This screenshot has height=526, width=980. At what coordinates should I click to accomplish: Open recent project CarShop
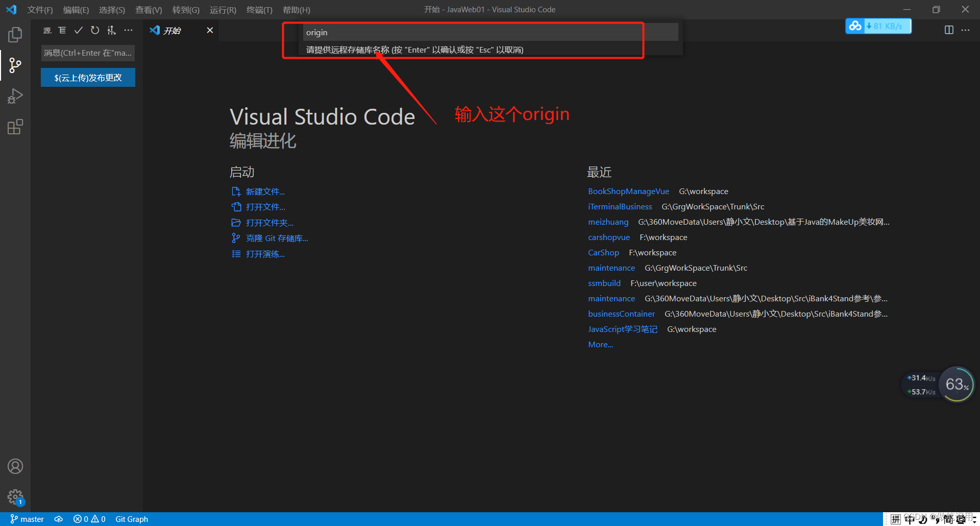coord(603,253)
